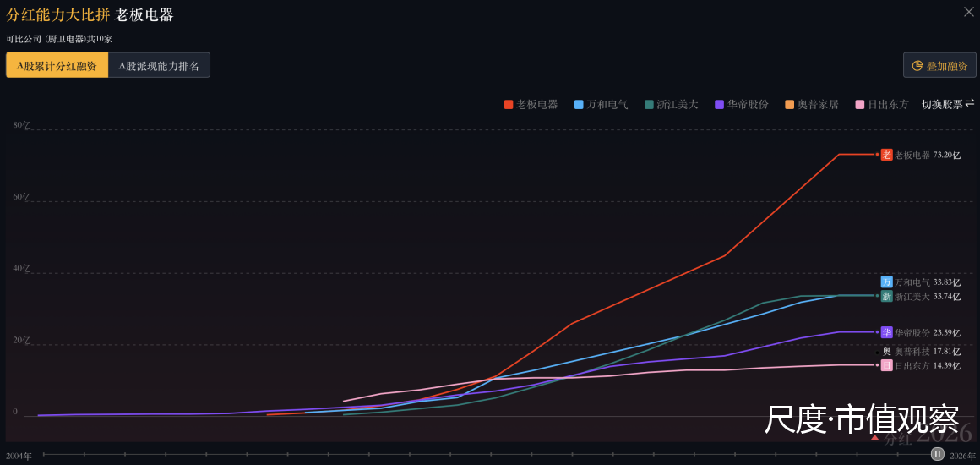Open 切换股票 stock switcher
This screenshot has height=465, width=980.
pos(948,104)
